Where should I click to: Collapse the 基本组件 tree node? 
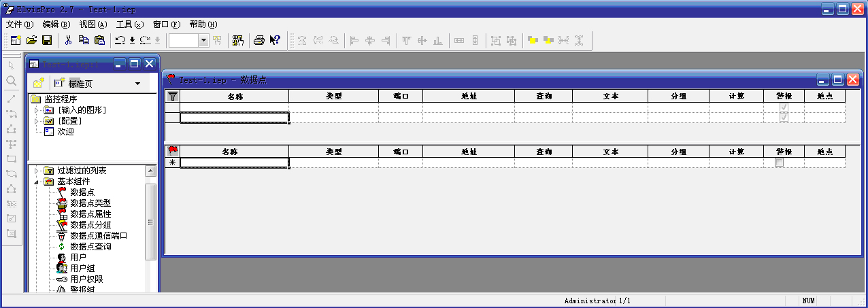(x=37, y=182)
